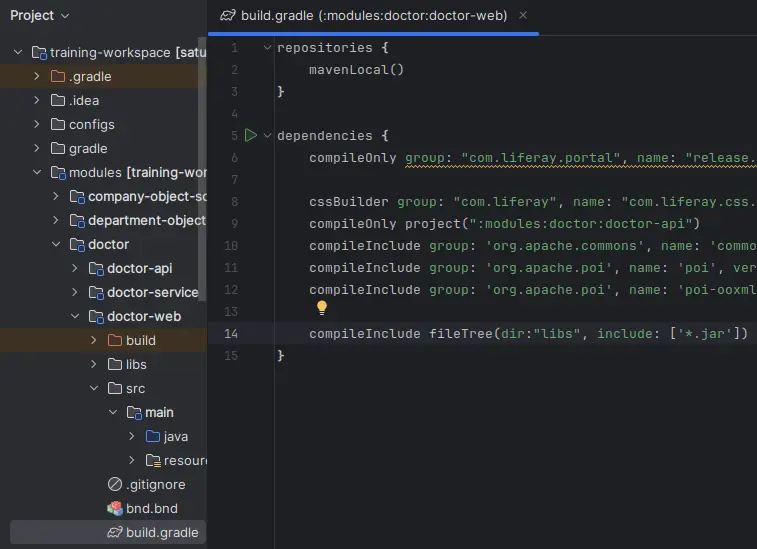Expand the configs folder

click(x=37, y=124)
